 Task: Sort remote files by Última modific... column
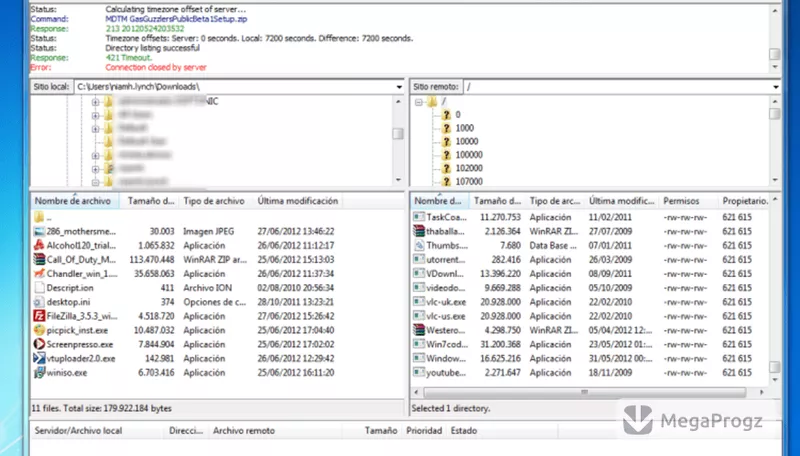coord(621,201)
